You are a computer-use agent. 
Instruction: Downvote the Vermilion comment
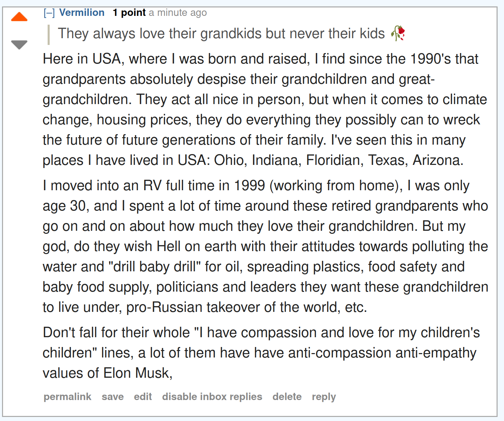(x=19, y=45)
